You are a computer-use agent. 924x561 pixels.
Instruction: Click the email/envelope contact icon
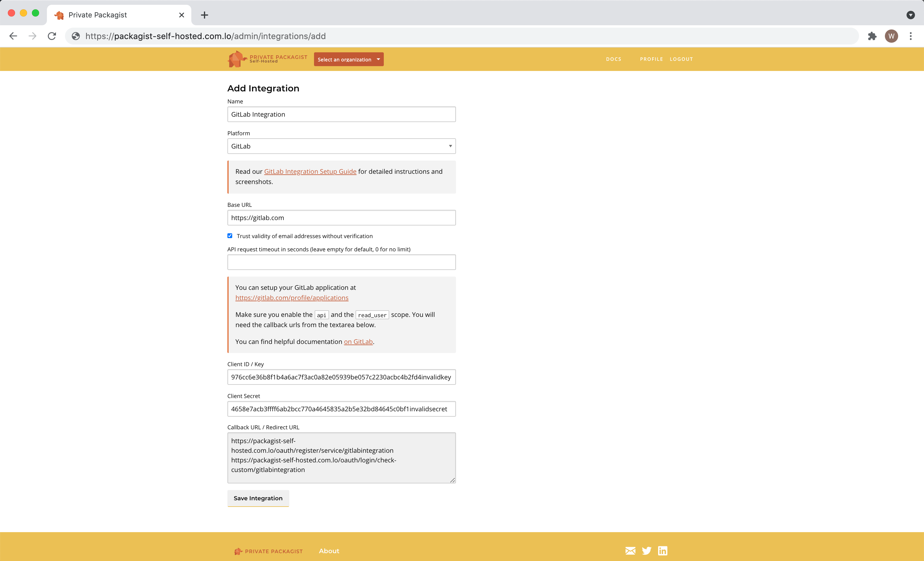[x=630, y=550]
